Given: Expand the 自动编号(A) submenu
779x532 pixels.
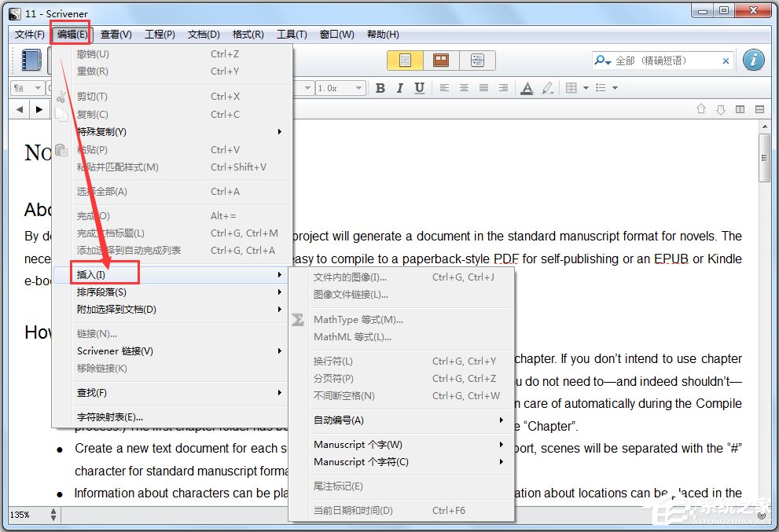Looking at the screenshot, I should point(402,420).
